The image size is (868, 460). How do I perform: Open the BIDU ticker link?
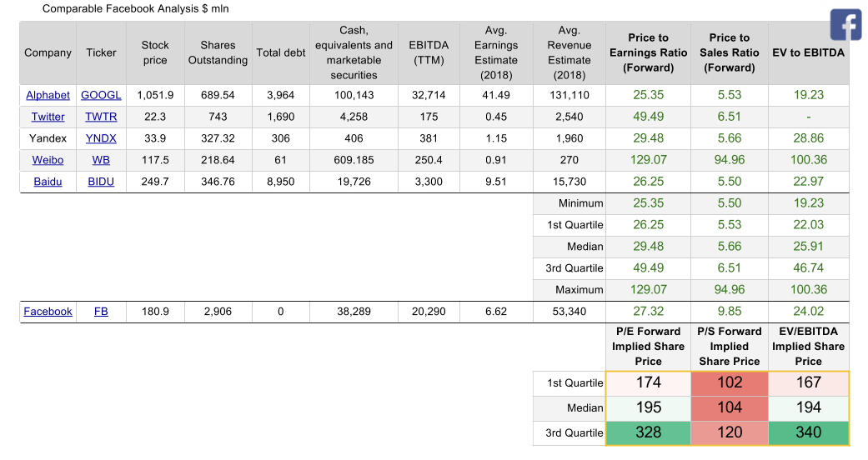click(101, 182)
